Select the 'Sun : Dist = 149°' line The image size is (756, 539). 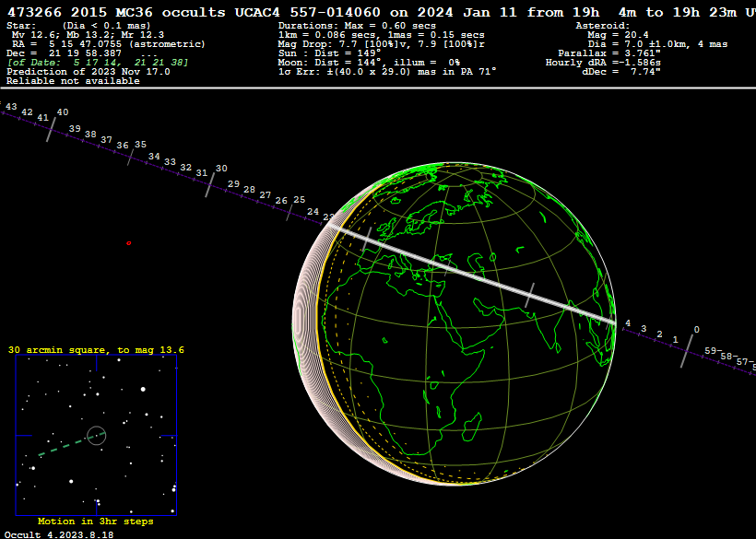click(329, 53)
